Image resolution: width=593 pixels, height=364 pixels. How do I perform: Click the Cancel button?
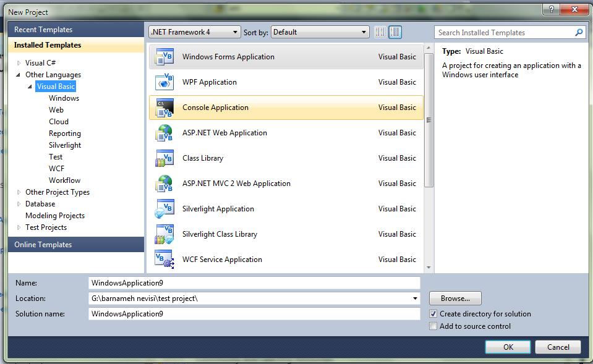(x=558, y=347)
